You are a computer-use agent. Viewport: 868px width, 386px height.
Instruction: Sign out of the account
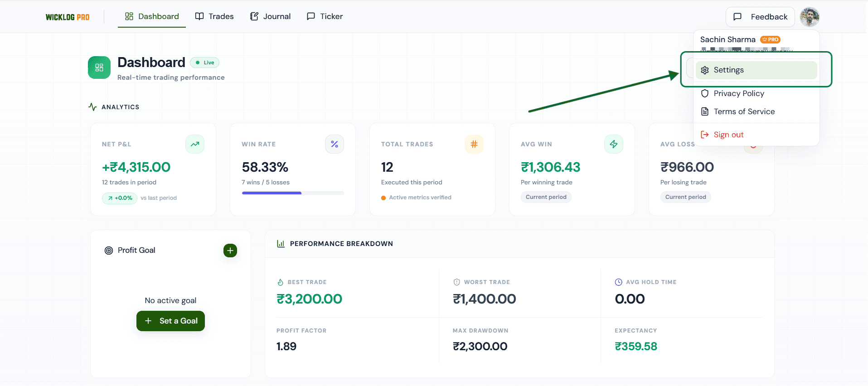(756, 135)
